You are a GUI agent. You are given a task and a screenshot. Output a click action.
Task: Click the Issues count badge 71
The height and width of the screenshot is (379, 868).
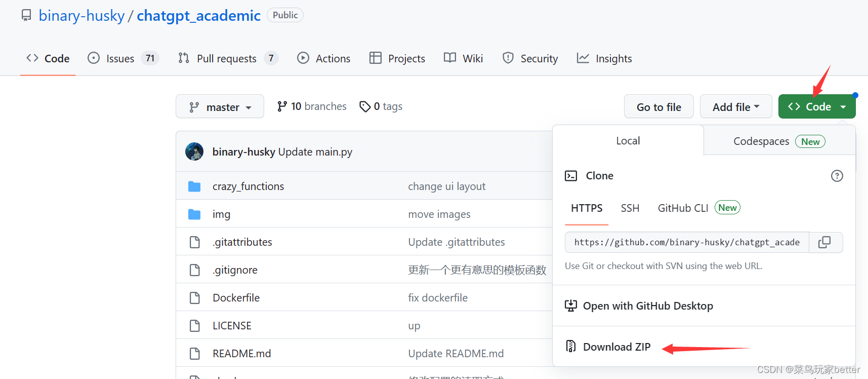[x=150, y=58]
